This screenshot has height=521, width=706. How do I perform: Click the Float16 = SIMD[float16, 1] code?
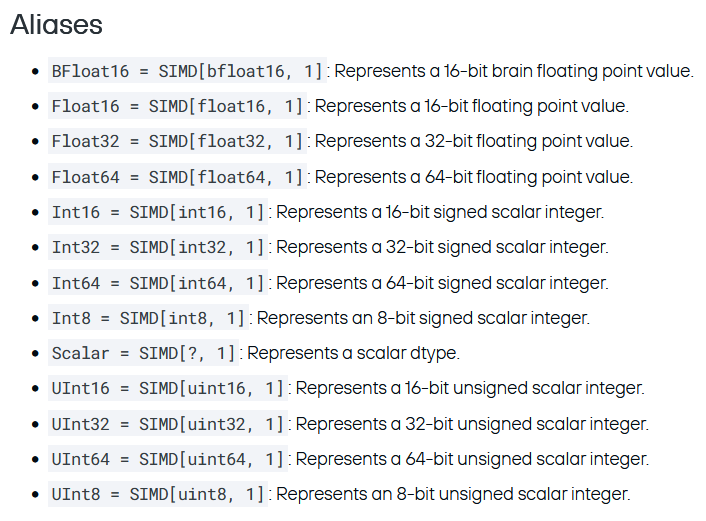(x=178, y=106)
